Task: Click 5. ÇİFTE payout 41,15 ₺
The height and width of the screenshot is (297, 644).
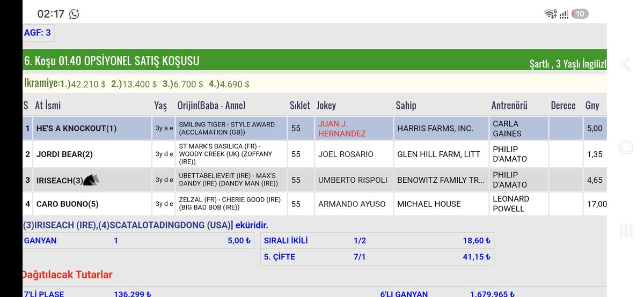Action: tap(477, 257)
